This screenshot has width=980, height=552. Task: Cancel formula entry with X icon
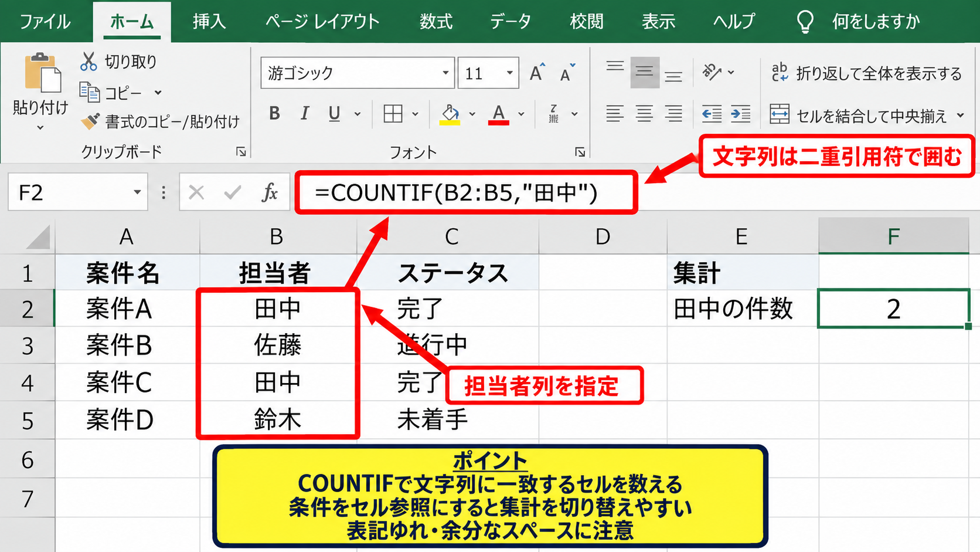point(196,192)
